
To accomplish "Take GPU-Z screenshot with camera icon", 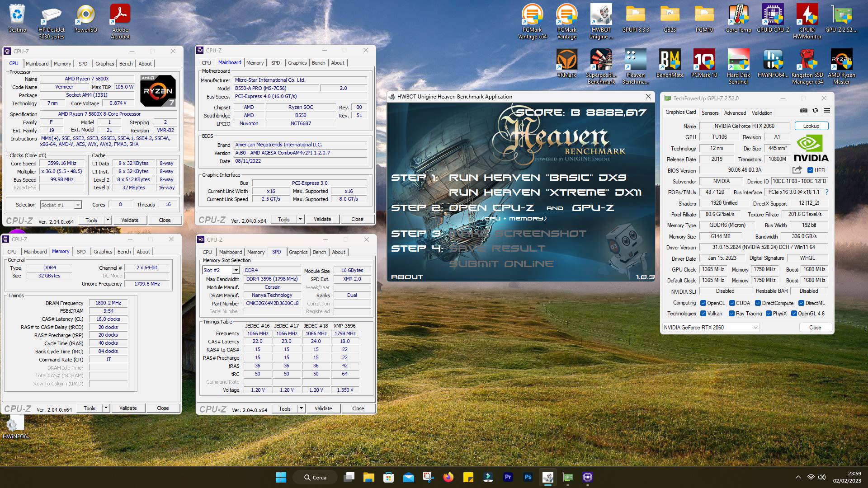I will [803, 111].
